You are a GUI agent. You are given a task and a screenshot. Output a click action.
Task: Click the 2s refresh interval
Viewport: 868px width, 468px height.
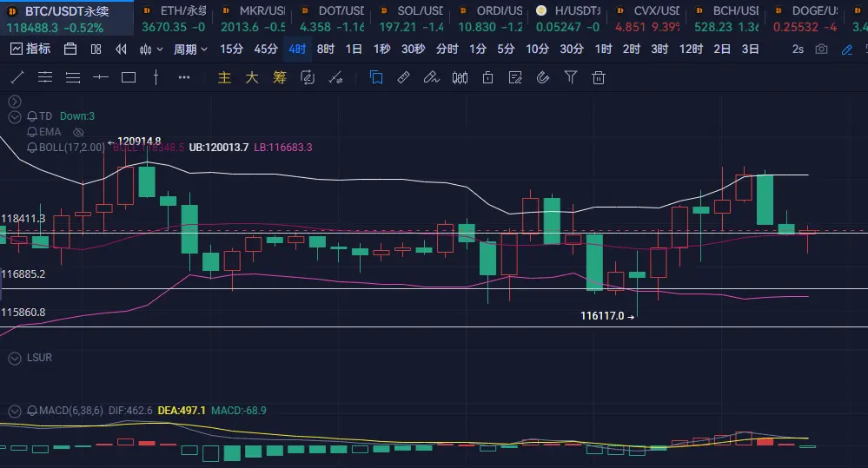tap(798, 49)
